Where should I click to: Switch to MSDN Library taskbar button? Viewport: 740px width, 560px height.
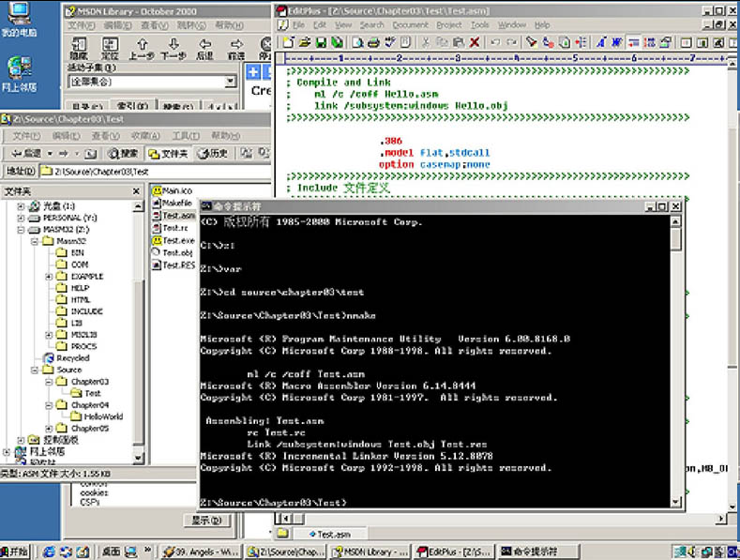click(370, 552)
